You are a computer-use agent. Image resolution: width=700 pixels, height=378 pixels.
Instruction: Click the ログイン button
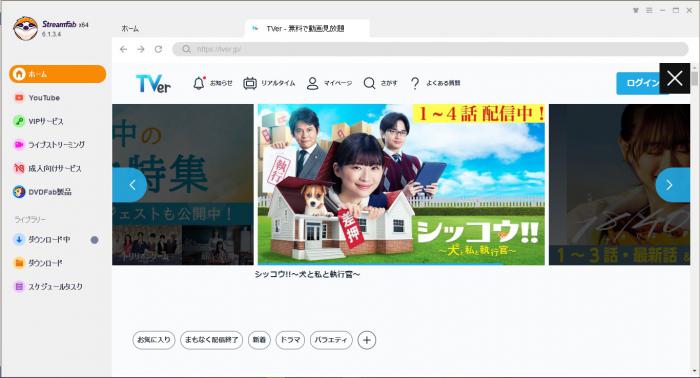[639, 83]
